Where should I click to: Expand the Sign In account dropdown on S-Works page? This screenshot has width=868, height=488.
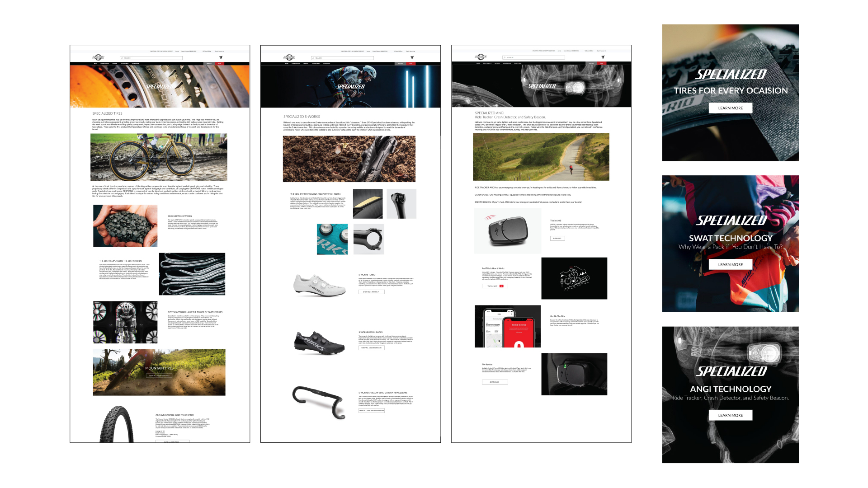click(410, 51)
